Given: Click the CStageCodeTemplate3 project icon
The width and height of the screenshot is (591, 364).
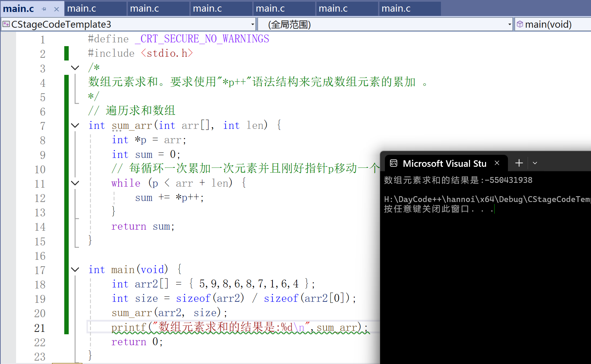Looking at the screenshot, I should (6, 24).
